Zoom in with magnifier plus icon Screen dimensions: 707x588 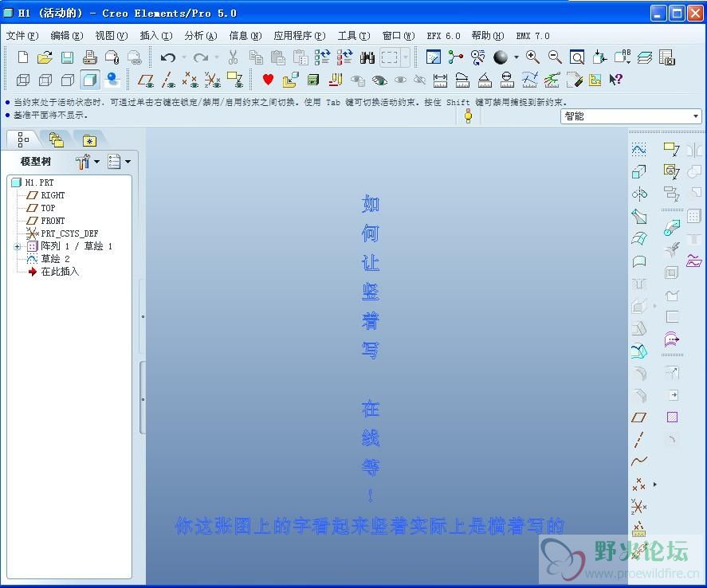pos(533,57)
